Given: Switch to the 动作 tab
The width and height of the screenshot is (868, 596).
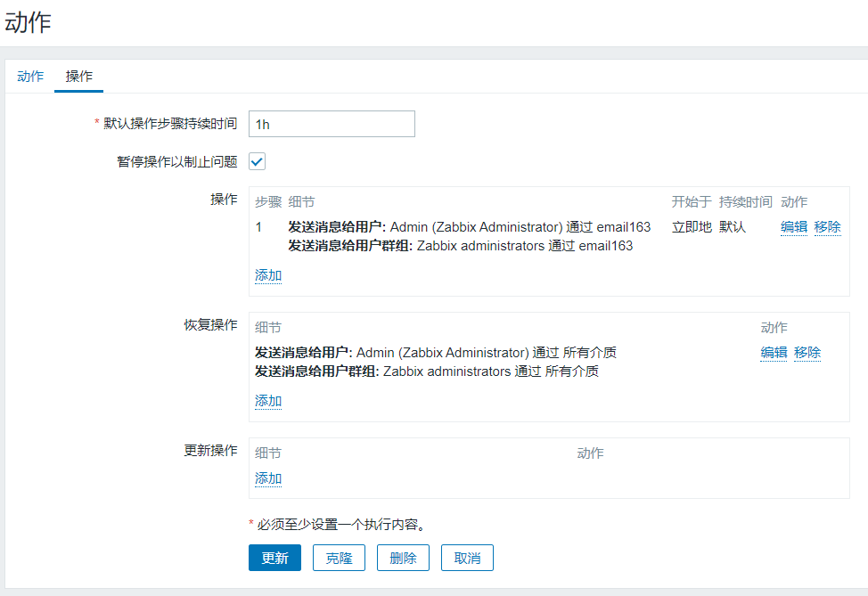Looking at the screenshot, I should 30,77.
